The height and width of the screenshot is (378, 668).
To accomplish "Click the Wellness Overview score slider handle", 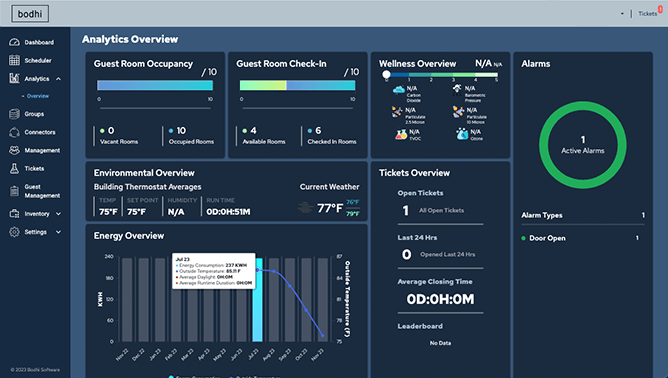I will (x=386, y=75).
